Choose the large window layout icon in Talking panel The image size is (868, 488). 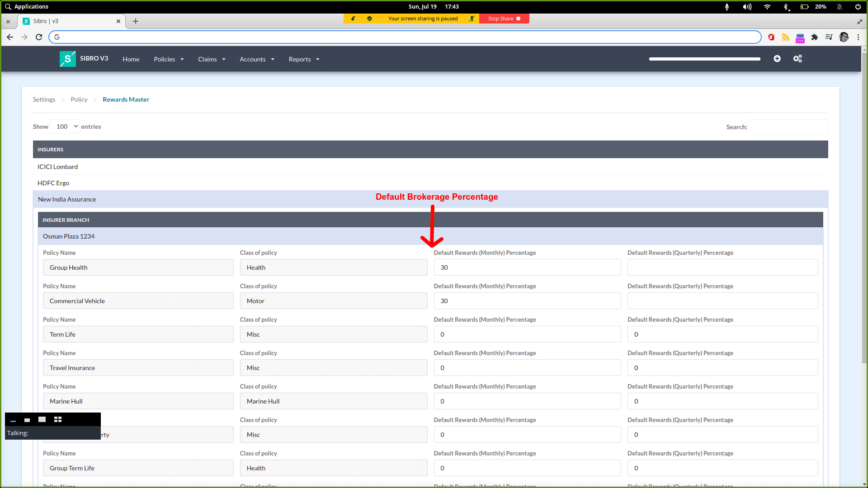point(42,419)
